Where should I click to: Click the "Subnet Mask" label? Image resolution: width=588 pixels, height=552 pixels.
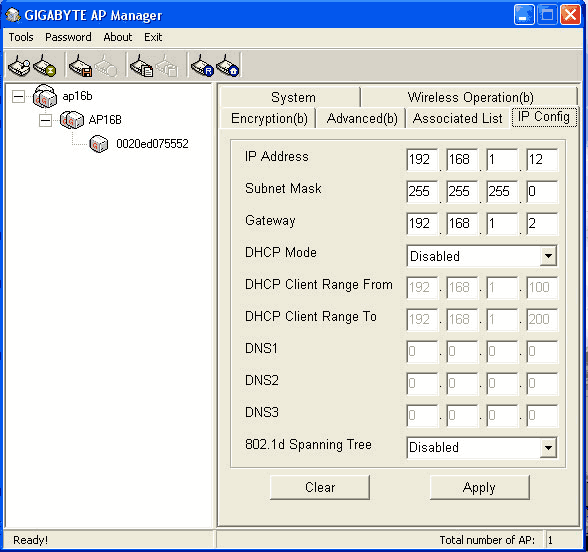click(x=283, y=188)
